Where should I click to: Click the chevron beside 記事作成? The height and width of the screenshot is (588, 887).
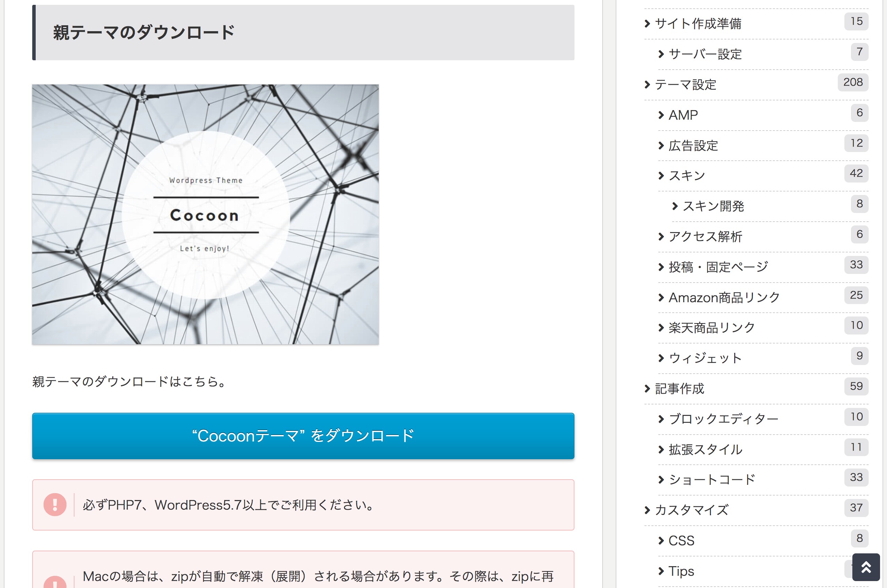pyautogui.click(x=647, y=389)
